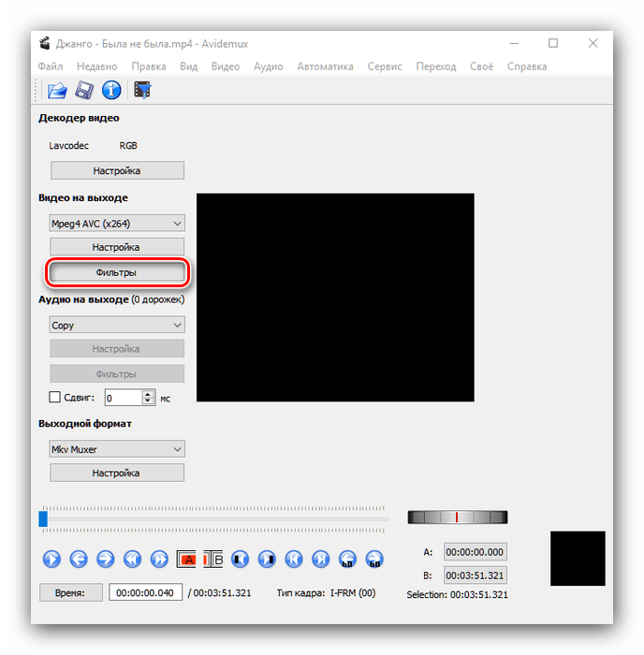This screenshot has height=655, width=644.
Task: Show file information with the blue info icon
Action: pos(111,90)
